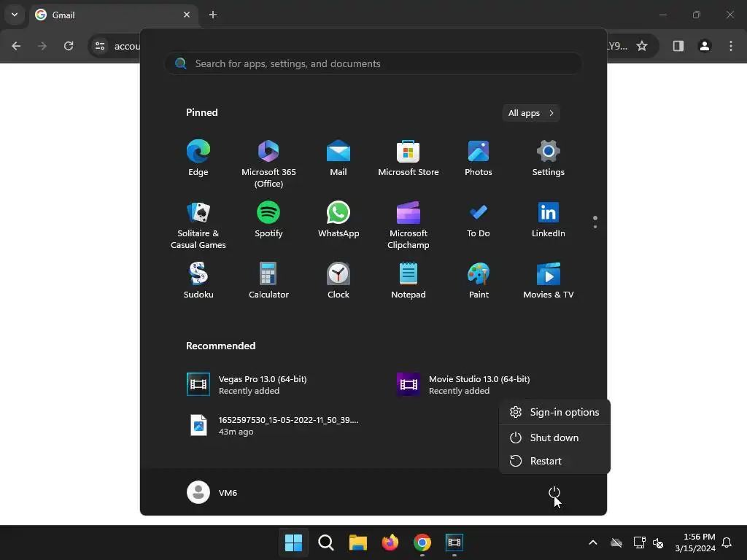Choose Shut down from power menu
The height and width of the screenshot is (560, 747).
click(x=554, y=437)
